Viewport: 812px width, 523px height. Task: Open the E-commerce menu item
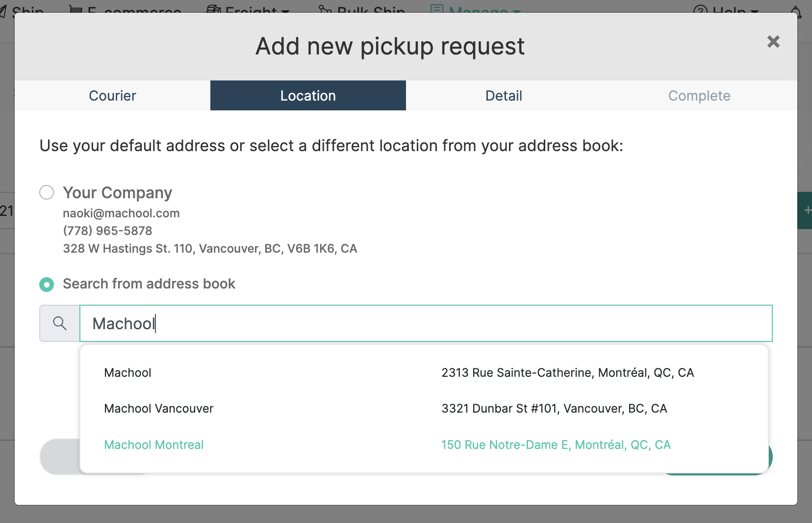pos(126,10)
